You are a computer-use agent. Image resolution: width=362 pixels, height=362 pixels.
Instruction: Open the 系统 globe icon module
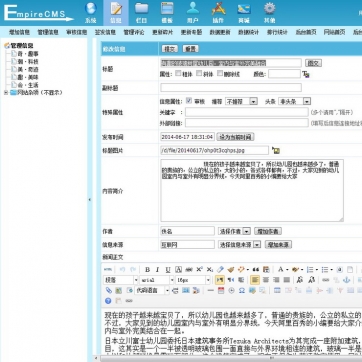90,13
